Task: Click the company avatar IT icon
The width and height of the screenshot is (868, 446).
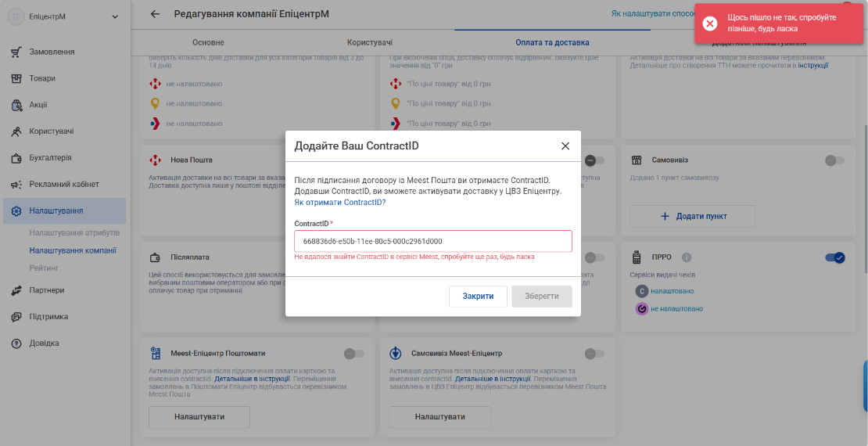Action: tap(16, 16)
